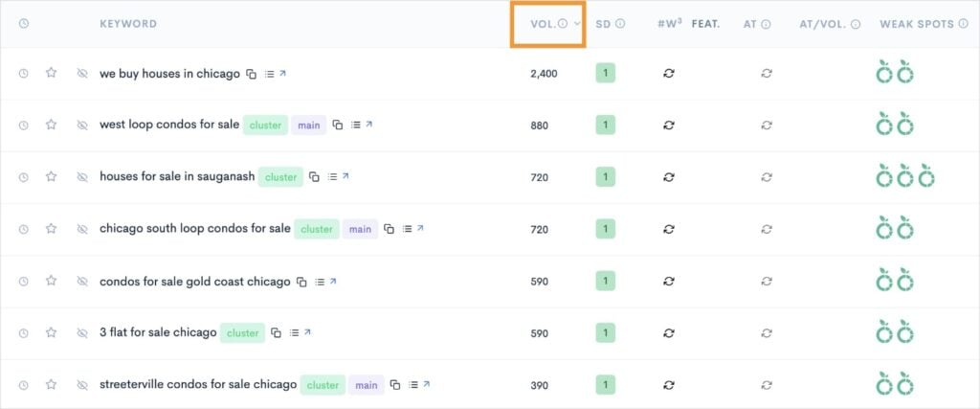
Task: Hide the 'west loop condos for sale' keyword
Action: (x=82, y=125)
